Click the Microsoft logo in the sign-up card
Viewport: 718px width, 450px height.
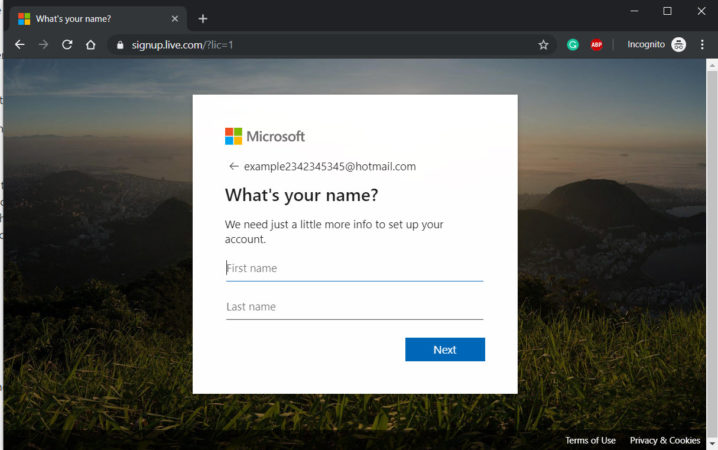coord(265,136)
